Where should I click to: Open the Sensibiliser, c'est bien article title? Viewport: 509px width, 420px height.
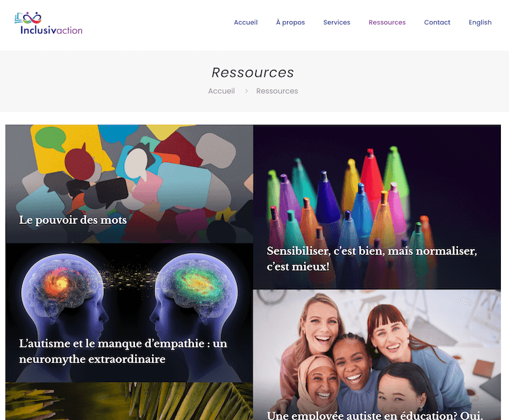(x=372, y=259)
